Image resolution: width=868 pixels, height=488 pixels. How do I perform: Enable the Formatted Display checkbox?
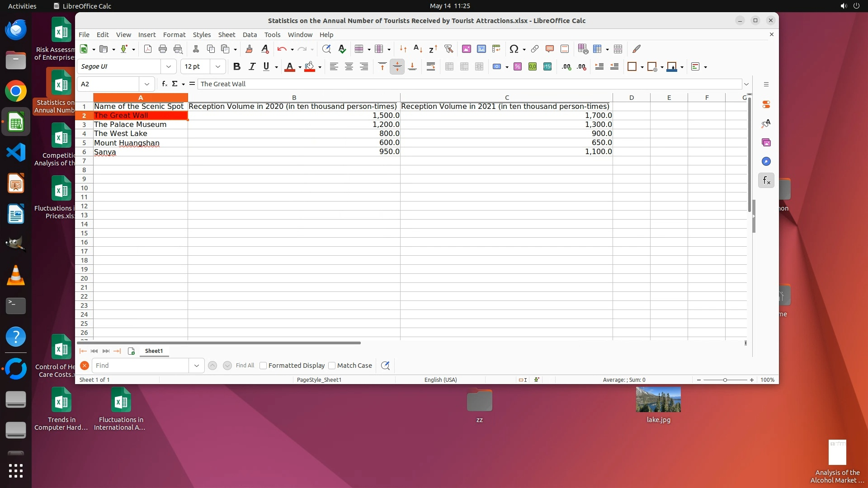tap(263, 366)
